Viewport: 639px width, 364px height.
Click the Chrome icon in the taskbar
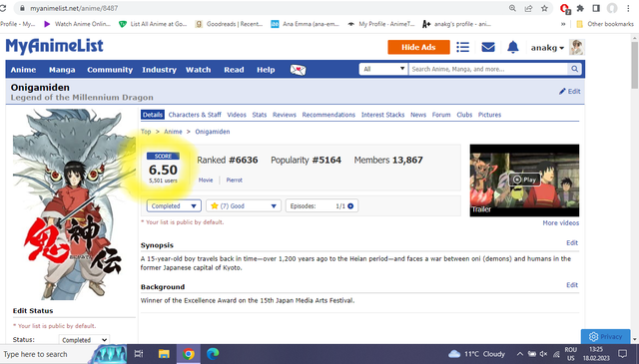tap(189, 354)
